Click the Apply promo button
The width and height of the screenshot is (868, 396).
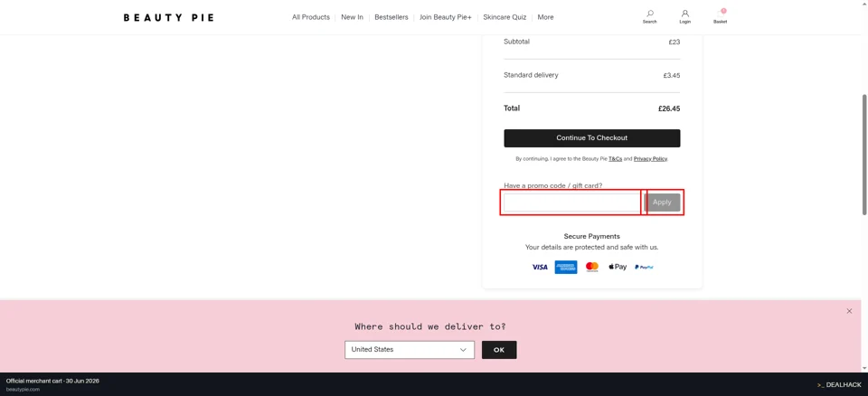coord(662,203)
